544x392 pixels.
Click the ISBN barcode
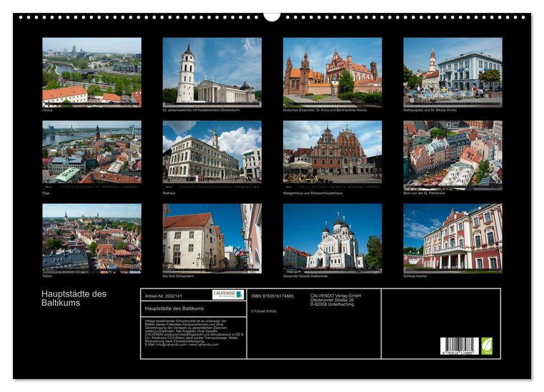(459, 346)
